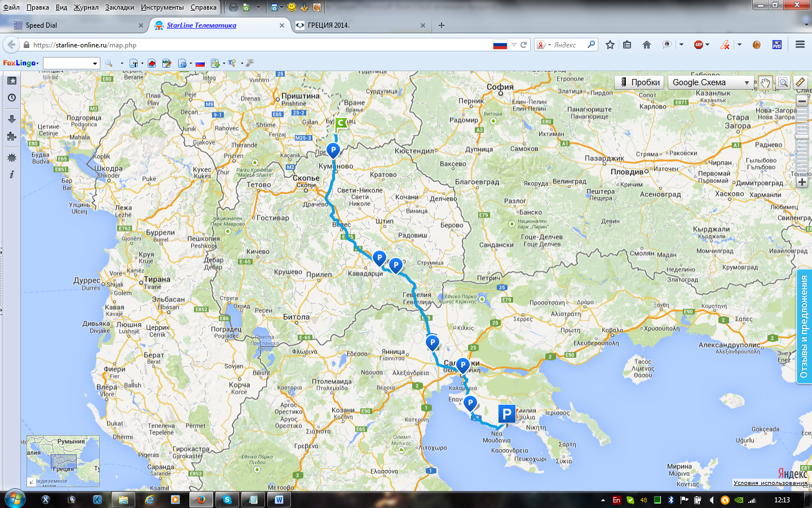Open the puzzle piece add-ons sidebar icon

pyautogui.click(x=11, y=137)
